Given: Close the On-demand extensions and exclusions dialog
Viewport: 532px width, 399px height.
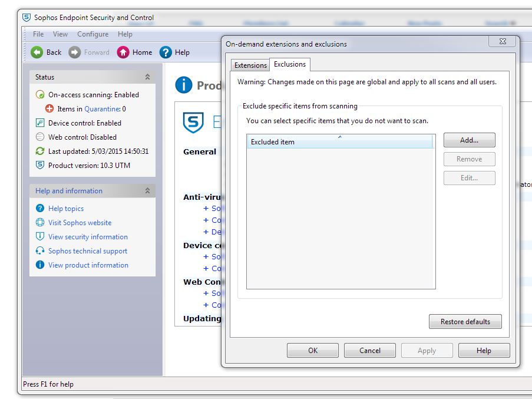Looking at the screenshot, I should (x=503, y=41).
